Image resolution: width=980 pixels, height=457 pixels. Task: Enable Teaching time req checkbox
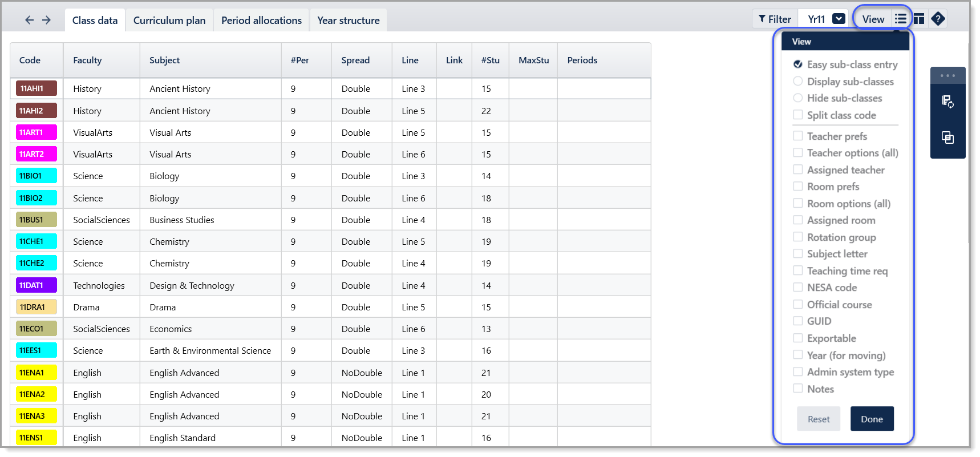tap(798, 270)
